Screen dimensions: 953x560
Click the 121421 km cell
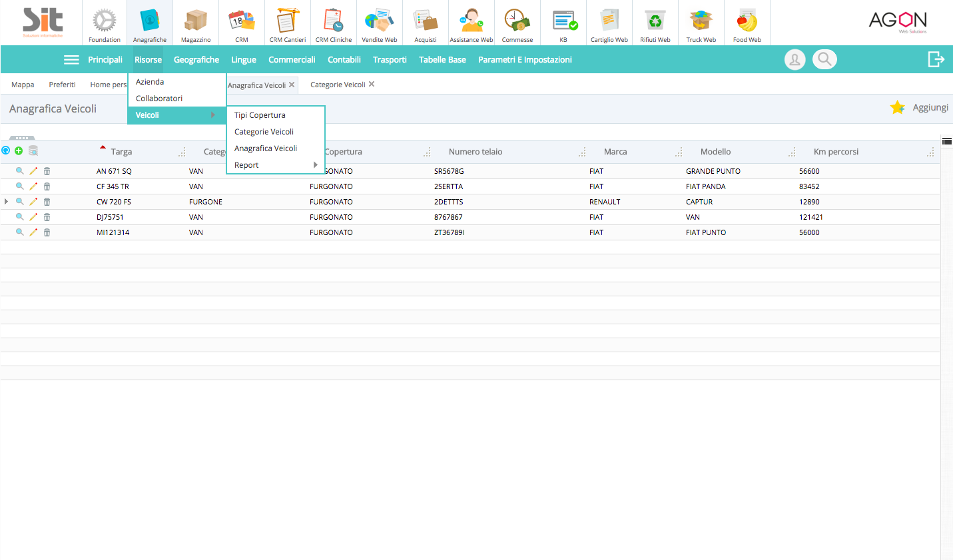coord(811,217)
